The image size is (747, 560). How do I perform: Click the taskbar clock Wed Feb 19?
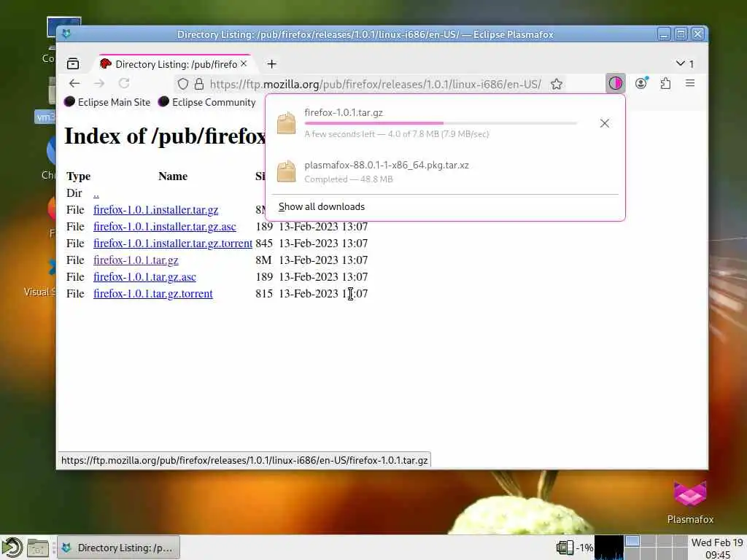coord(717,548)
